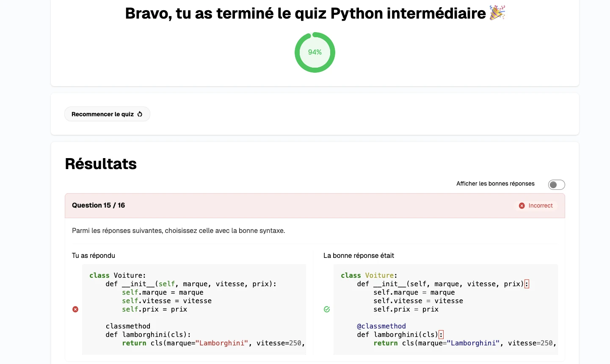Viewport: 610px width, 364px height.
Task: Click the Afficher les bonnes réponses label
Action: tap(495, 183)
